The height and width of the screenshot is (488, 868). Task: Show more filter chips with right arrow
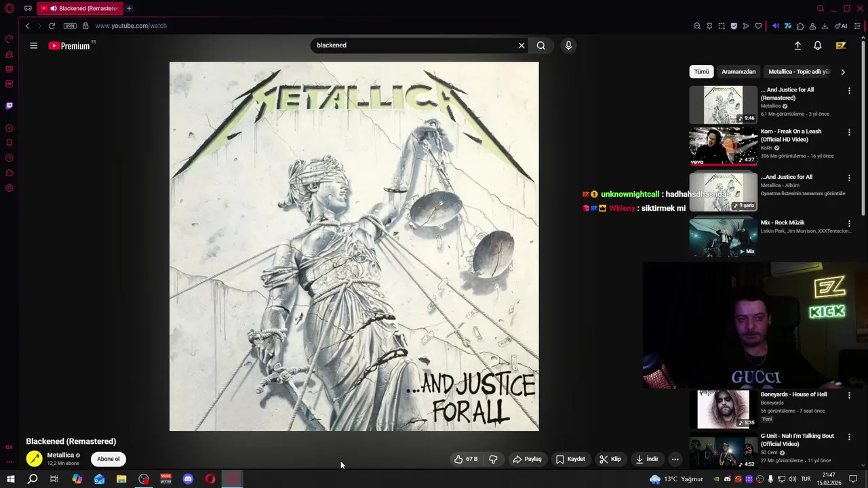coord(843,72)
